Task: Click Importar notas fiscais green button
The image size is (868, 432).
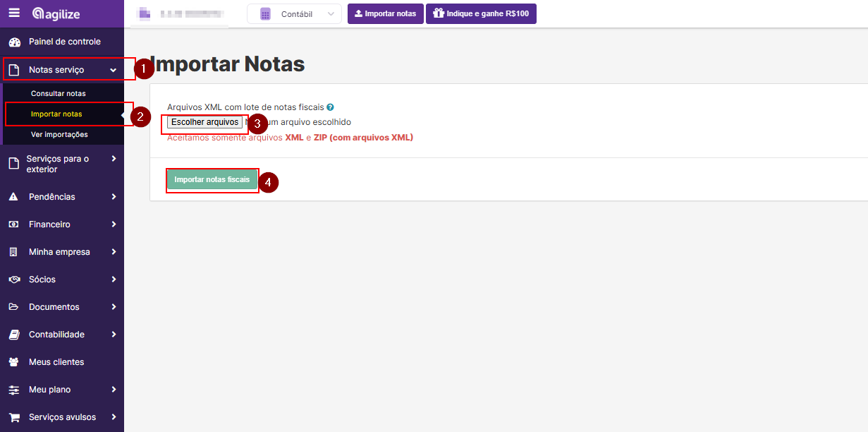Action: coord(212,180)
